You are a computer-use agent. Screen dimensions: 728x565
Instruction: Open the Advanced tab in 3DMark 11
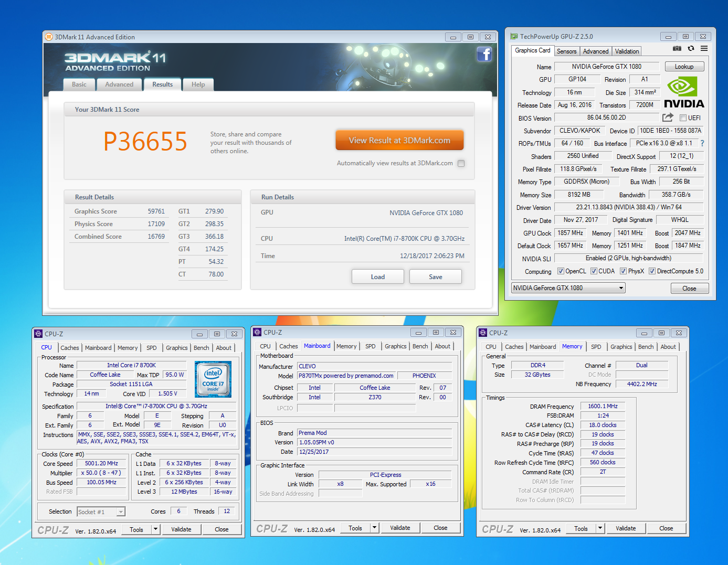point(119,84)
